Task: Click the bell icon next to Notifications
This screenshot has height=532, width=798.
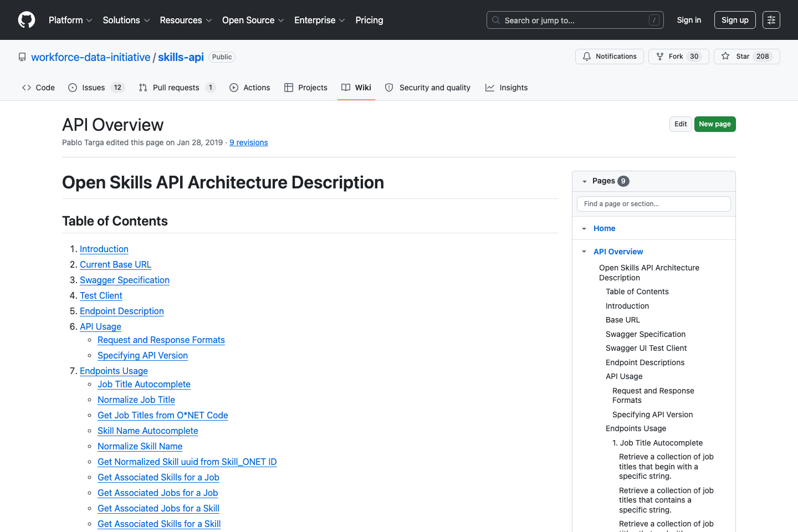Action: pyautogui.click(x=587, y=56)
